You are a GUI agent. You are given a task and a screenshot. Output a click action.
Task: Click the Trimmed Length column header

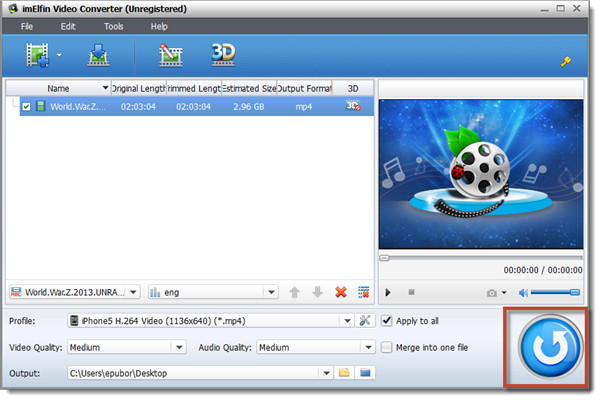194,88
